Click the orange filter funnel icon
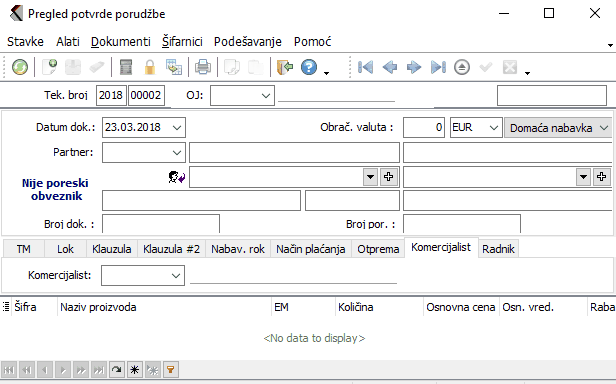 coord(170,369)
